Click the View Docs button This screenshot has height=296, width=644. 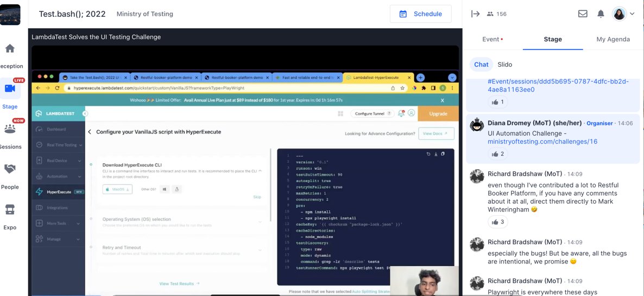(x=436, y=133)
